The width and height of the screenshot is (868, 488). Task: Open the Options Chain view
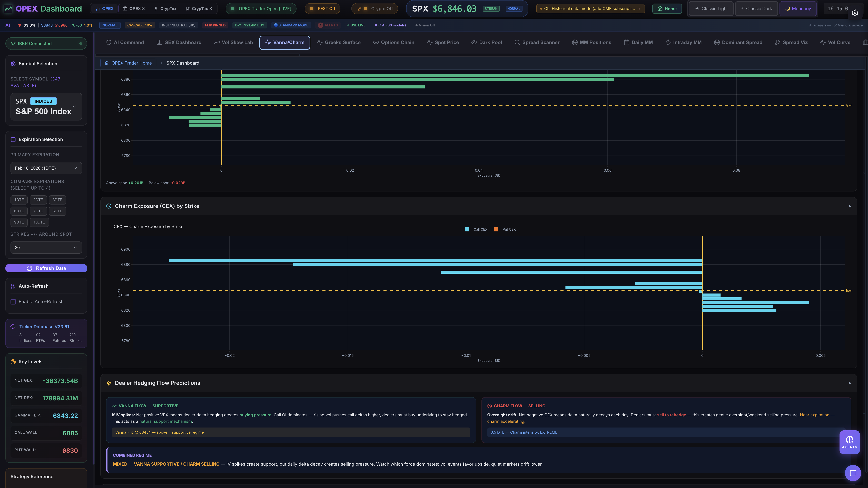(x=393, y=42)
